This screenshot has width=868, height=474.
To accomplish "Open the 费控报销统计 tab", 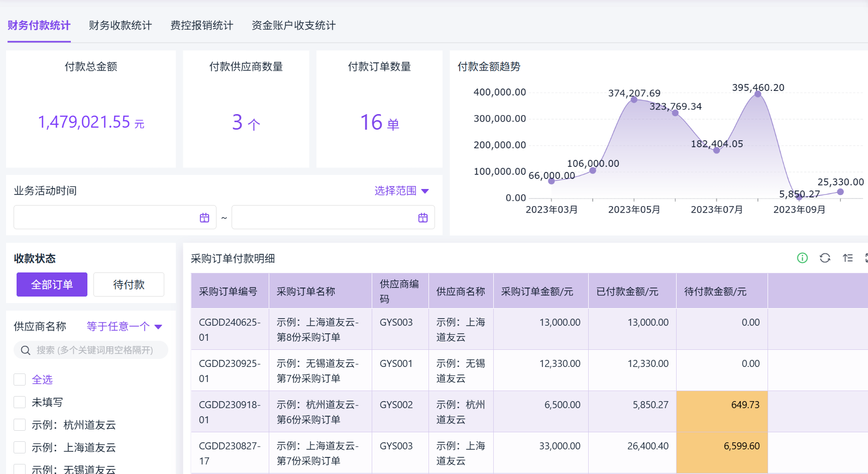I will click(201, 26).
